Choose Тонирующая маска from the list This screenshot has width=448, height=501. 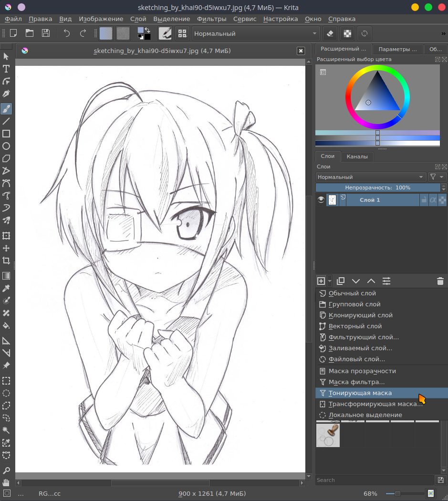click(382, 393)
